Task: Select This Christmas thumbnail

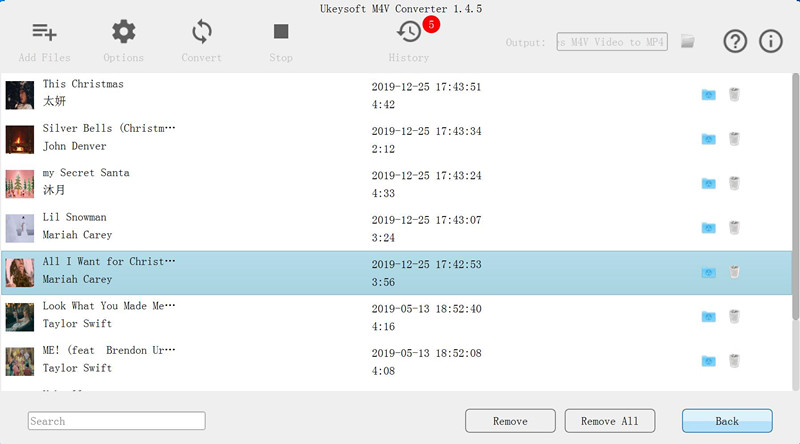Action: [x=20, y=95]
